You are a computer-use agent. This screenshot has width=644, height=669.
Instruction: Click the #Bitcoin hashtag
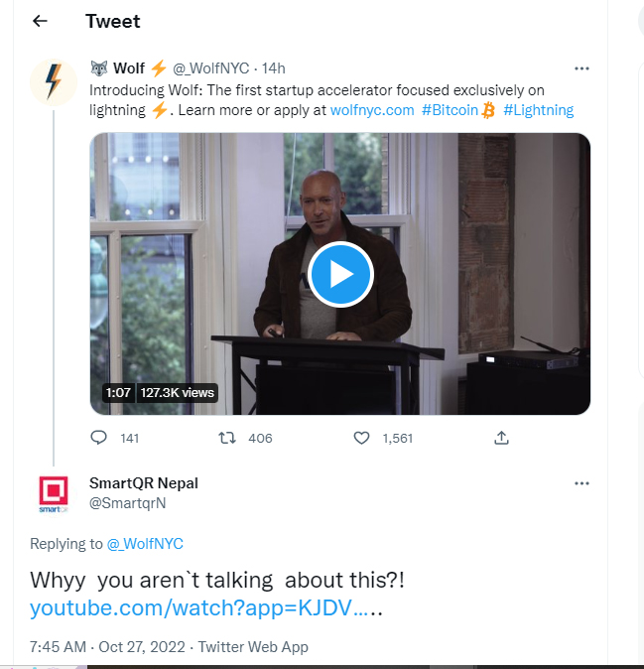point(450,110)
